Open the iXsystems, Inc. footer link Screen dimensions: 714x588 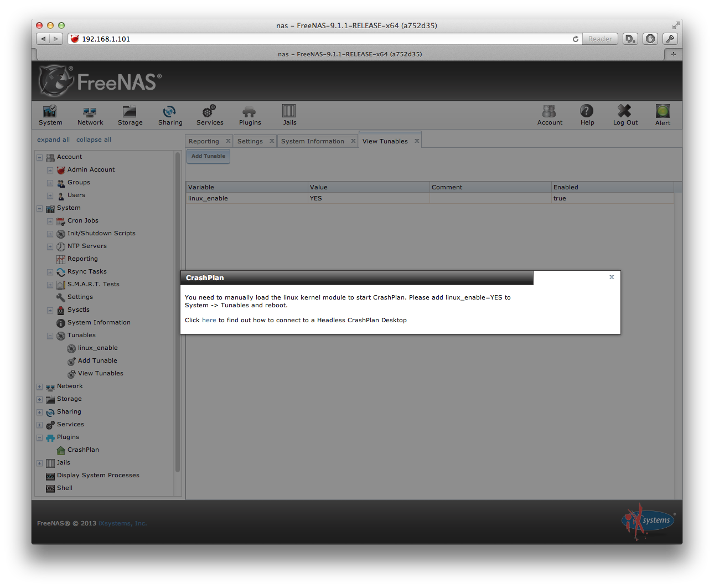123,523
